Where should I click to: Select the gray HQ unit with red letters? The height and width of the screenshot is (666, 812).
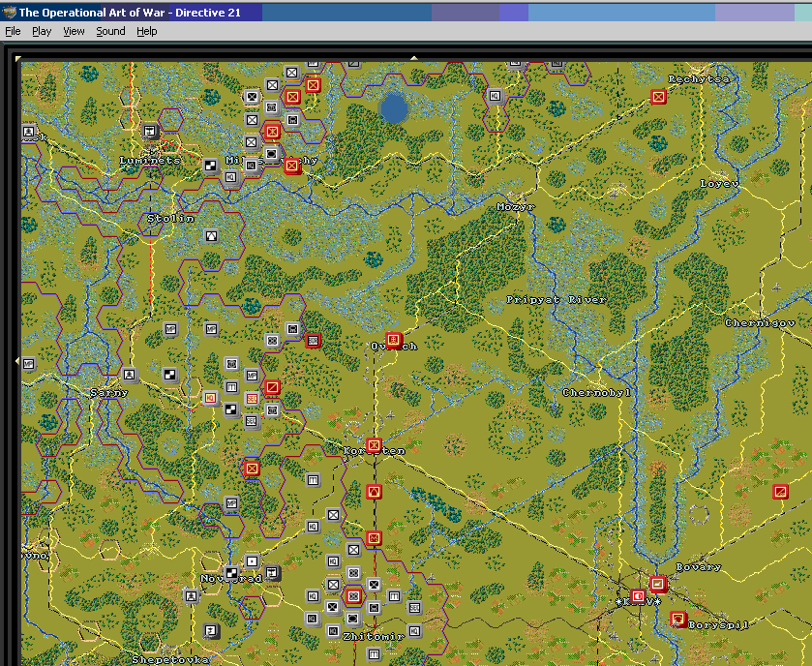tap(210, 398)
